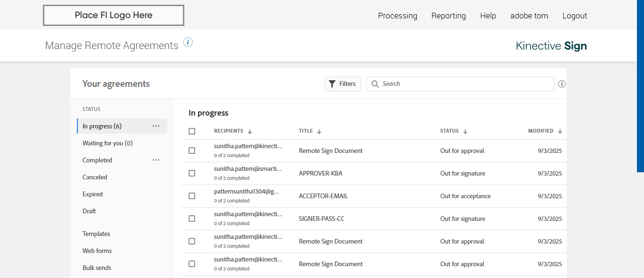
Task: Open Completed more options ellipsis
Action: 156,160
